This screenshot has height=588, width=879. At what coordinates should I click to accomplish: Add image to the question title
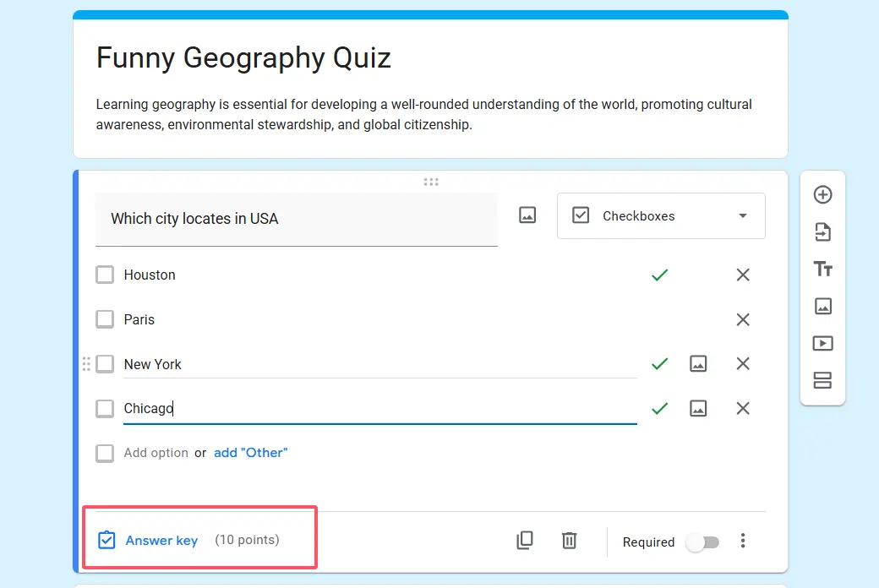pyautogui.click(x=527, y=216)
